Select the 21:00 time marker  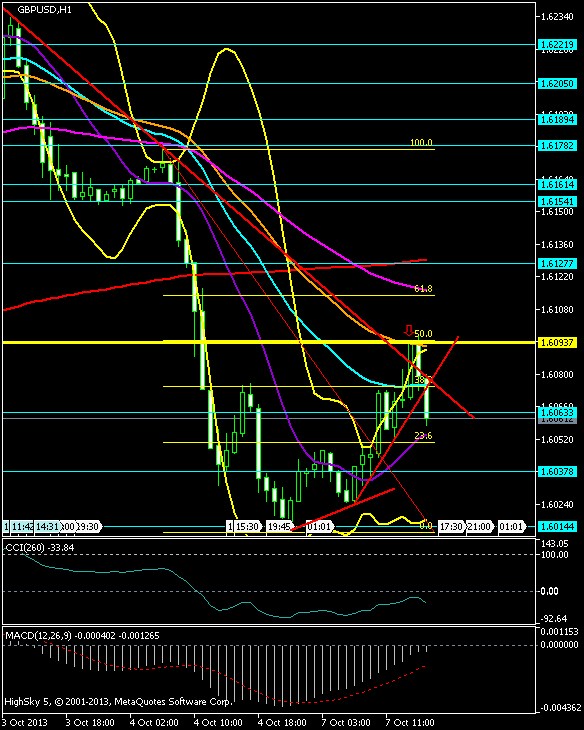(480, 527)
